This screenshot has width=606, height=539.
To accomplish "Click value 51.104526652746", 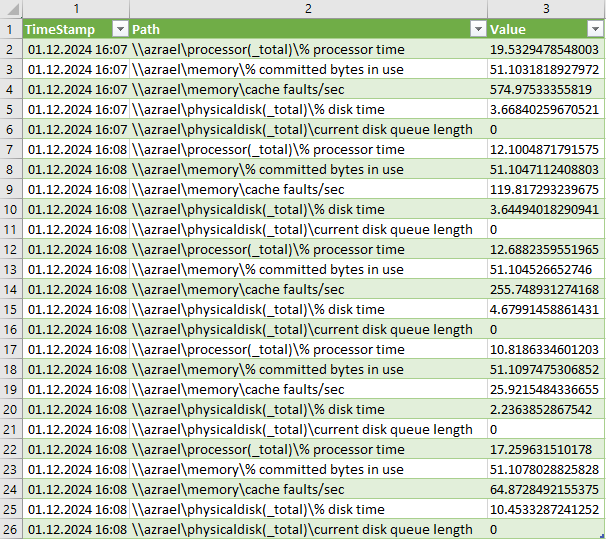I will (541, 270).
